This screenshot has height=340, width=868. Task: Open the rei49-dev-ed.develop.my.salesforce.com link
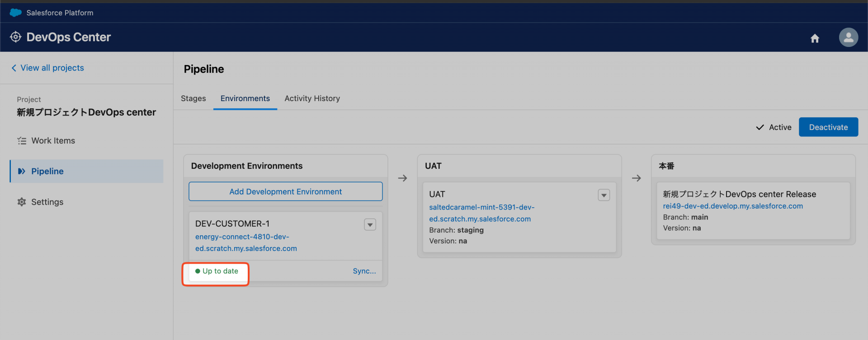click(x=733, y=206)
